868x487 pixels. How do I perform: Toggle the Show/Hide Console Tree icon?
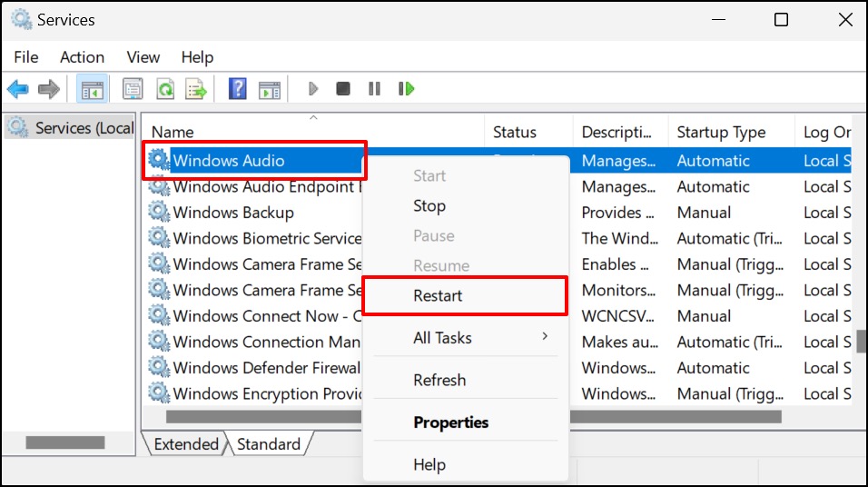point(92,89)
